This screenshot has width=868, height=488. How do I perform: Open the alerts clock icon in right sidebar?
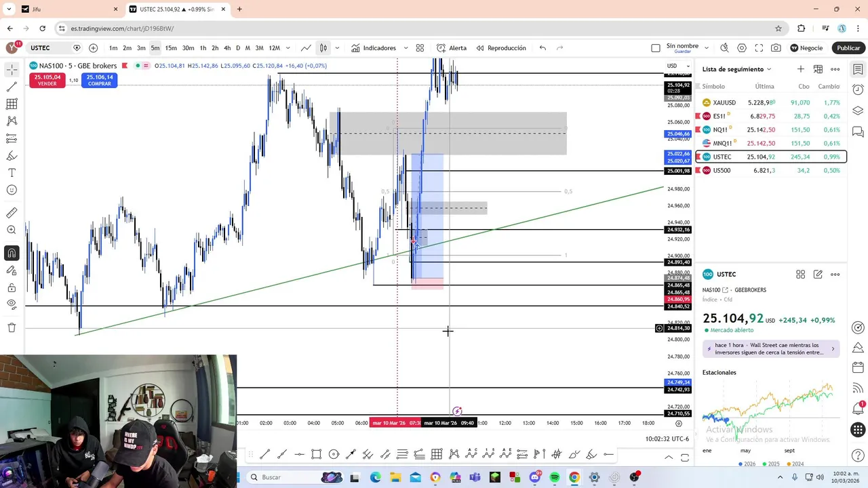pos(858,89)
